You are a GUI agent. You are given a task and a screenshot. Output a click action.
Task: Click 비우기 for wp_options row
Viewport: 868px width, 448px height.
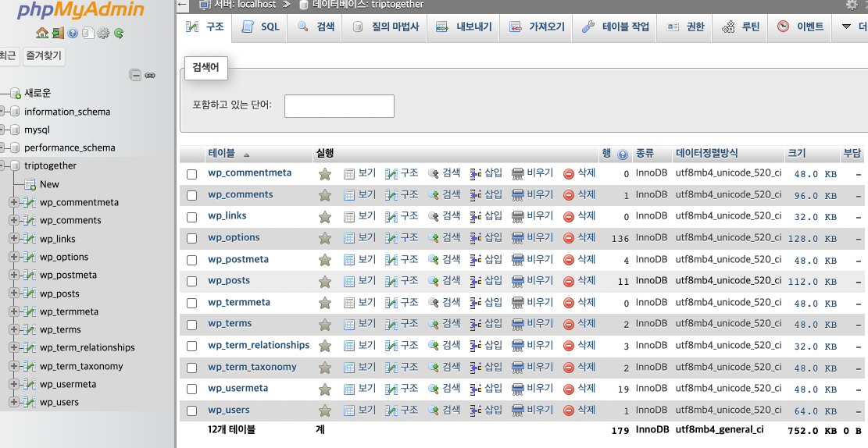533,238
